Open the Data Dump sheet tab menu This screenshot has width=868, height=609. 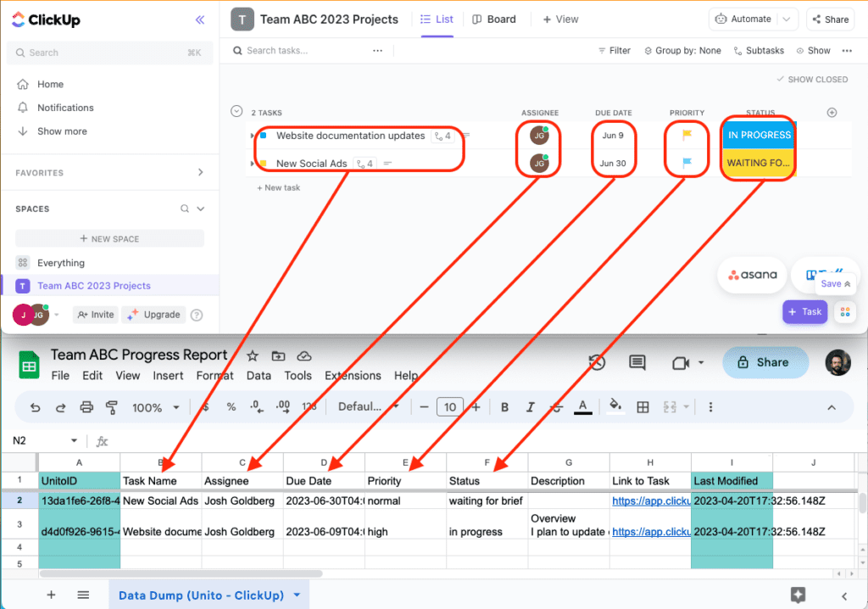296,595
